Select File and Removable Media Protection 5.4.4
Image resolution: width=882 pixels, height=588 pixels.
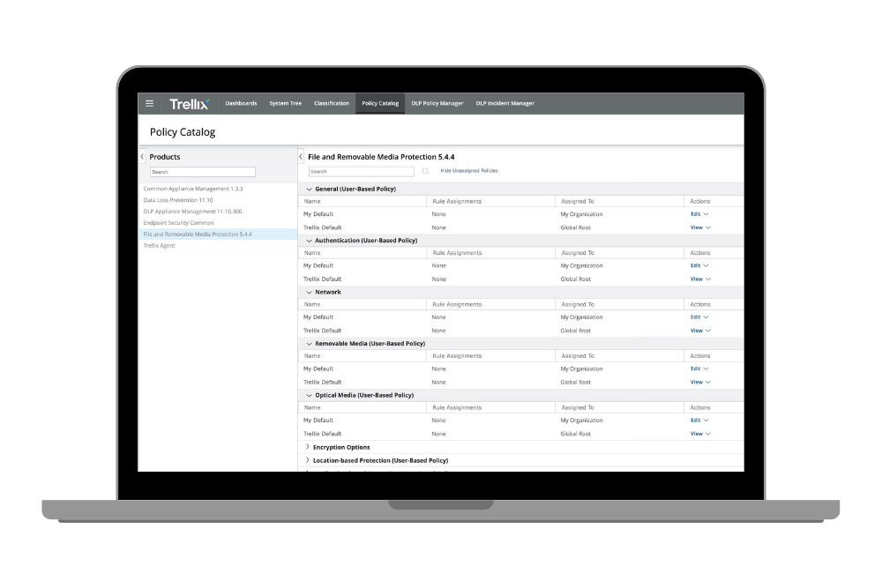point(218,234)
